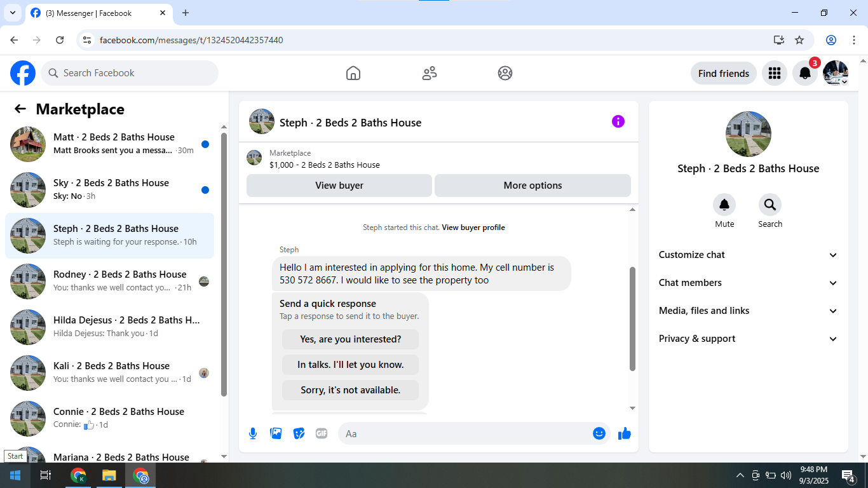Open Rodney · 2 Beds 2 Baths House chat
This screenshot has width=868, height=488.
pos(110,281)
